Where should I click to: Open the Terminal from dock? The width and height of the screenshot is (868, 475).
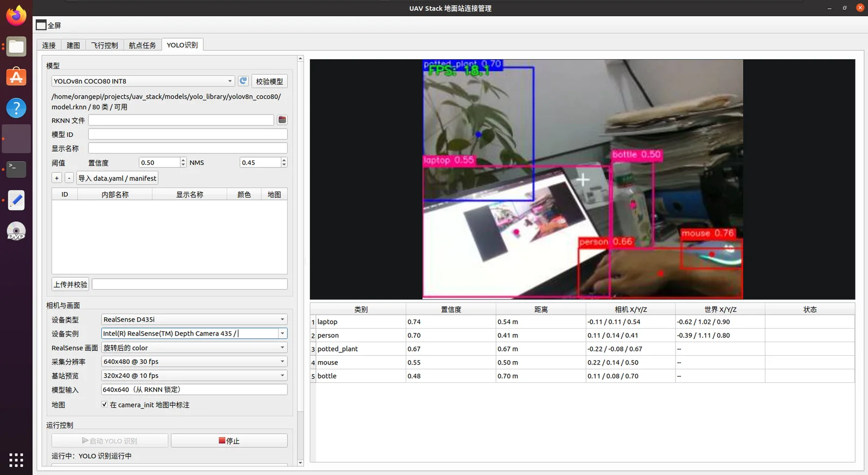click(x=16, y=169)
